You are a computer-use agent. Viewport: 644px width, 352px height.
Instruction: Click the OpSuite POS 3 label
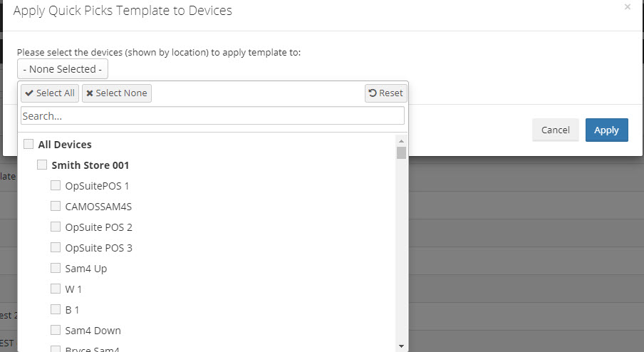(98, 248)
